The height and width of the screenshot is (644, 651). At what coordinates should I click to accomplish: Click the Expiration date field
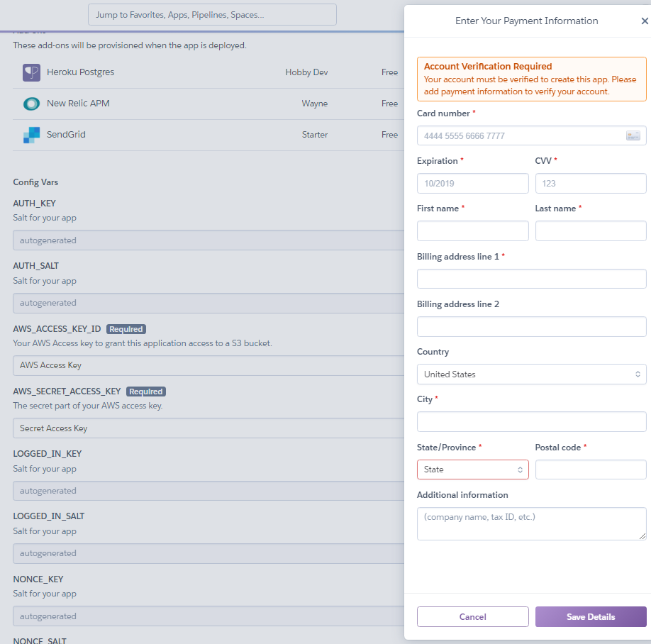point(472,183)
